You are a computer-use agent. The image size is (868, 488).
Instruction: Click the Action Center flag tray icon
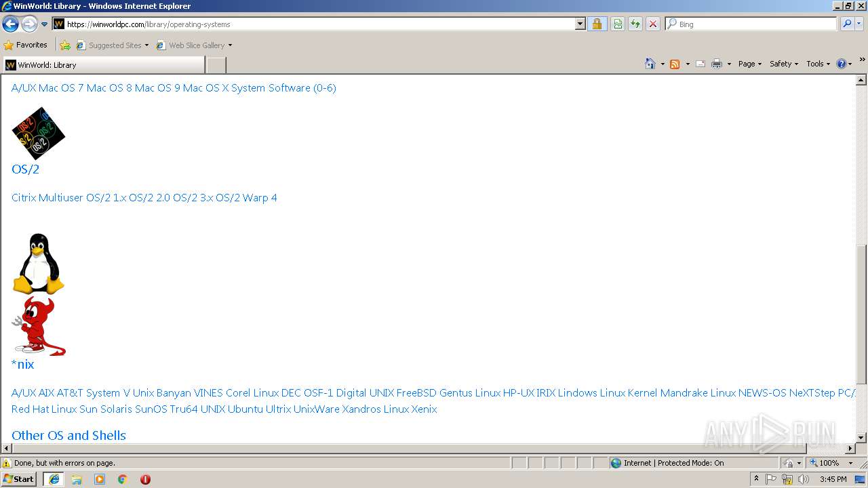click(x=771, y=479)
